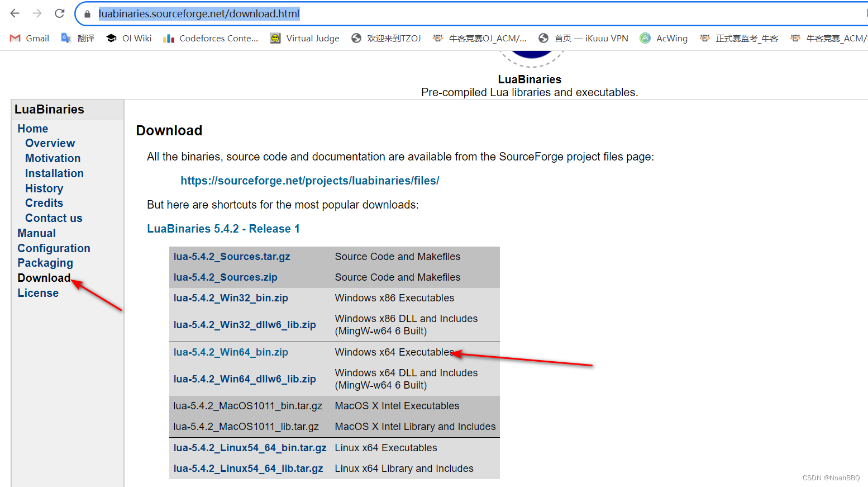The width and height of the screenshot is (868, 487).
Task: Open the 正式赛监考_牛客 bookmark
Action: coord(739,38)
